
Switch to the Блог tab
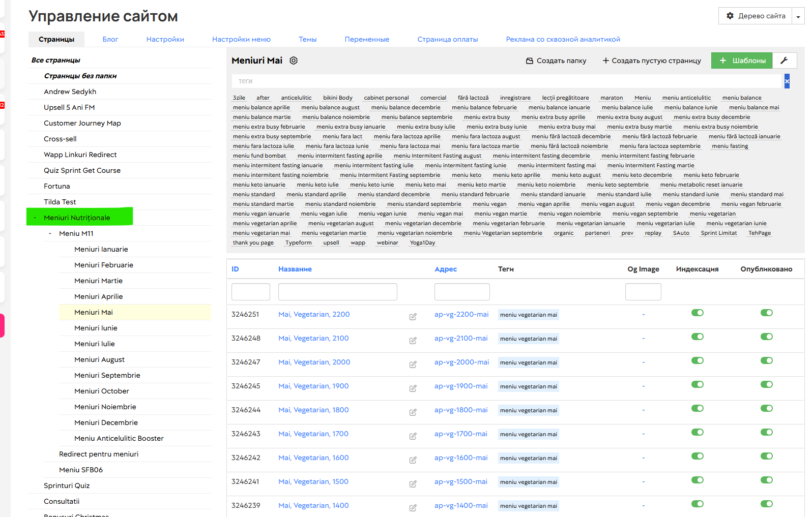[110, 39]
